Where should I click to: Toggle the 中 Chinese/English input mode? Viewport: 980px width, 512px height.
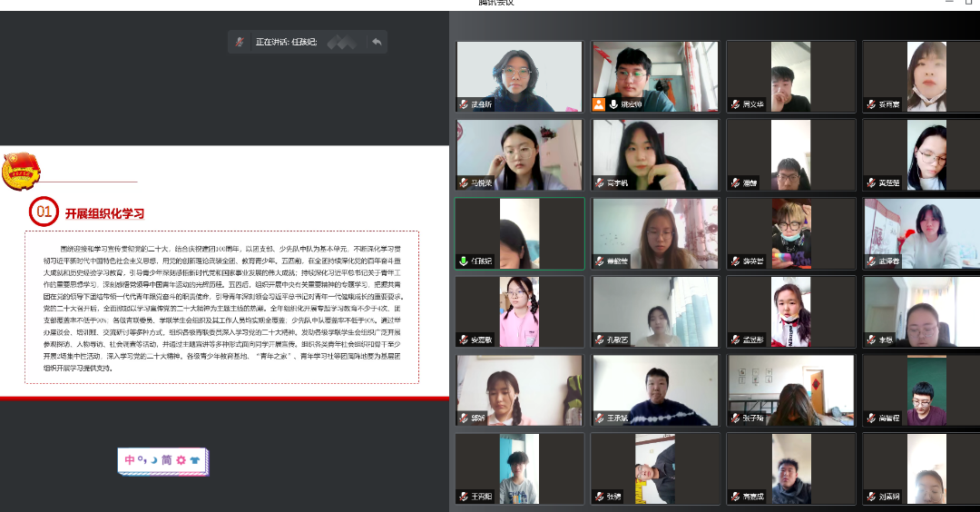[130, 460]
